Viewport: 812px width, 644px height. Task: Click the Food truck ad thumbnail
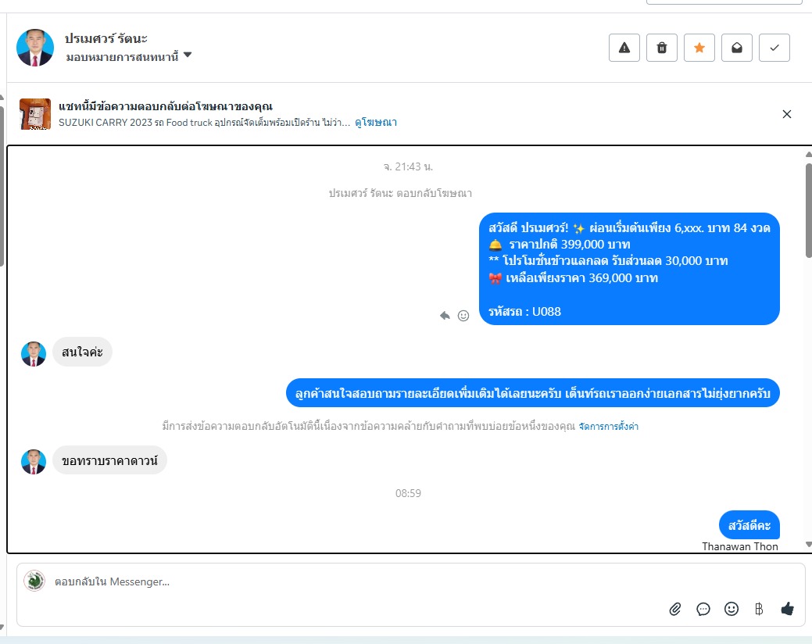tap(35, 114)
